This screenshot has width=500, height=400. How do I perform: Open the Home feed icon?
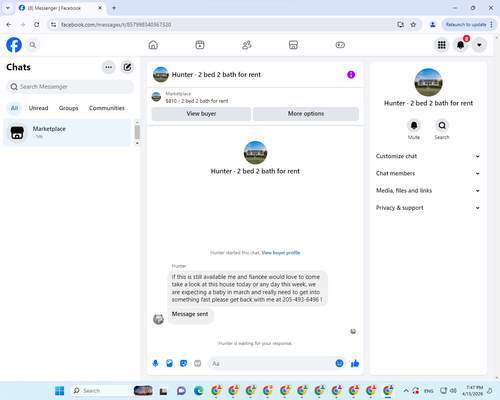153,45
